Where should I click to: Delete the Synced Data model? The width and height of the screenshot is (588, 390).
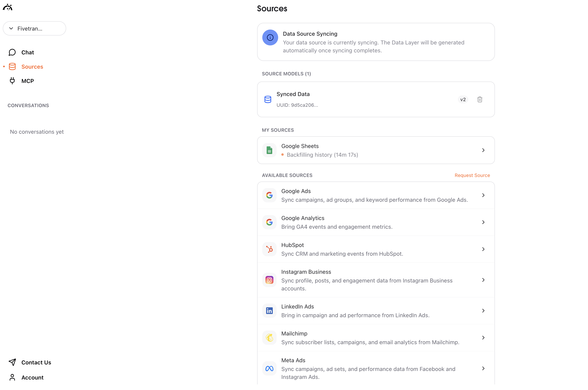(480, 99)
